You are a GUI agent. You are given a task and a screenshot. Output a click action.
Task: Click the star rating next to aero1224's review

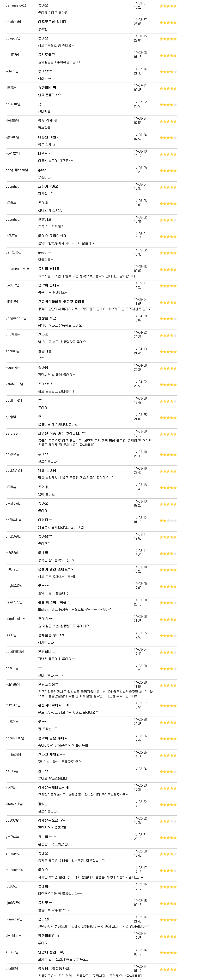(x=168, y=434)
